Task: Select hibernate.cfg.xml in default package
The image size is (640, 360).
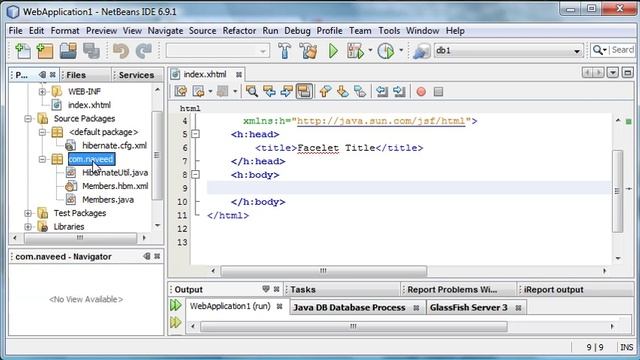Action: (114, 146)
